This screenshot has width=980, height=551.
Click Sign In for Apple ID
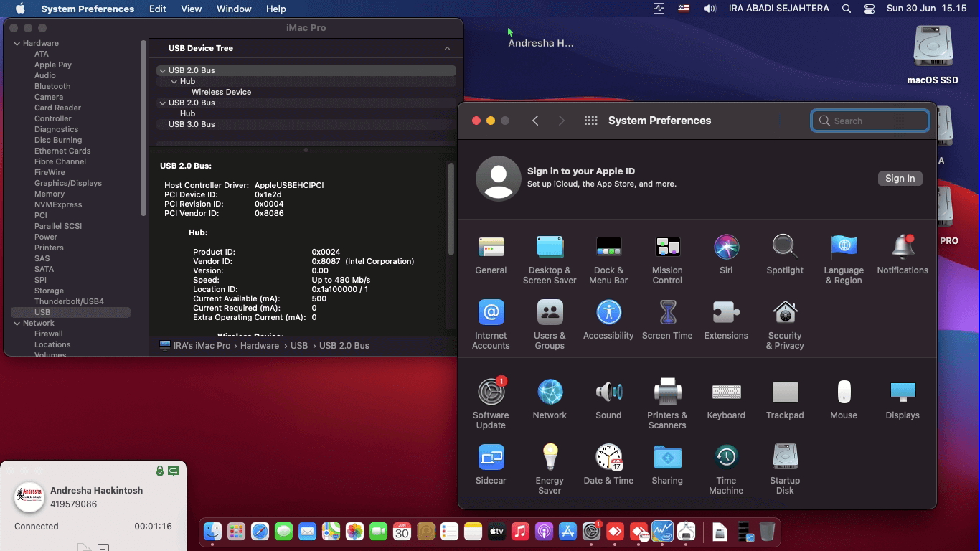(900, 178)
